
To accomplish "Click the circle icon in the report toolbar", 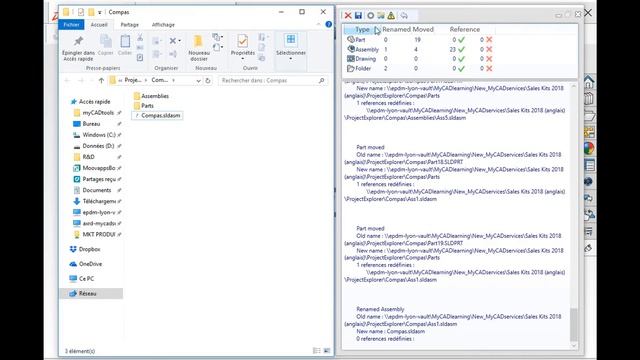I will pyautogui.click(x=370, y=16).
